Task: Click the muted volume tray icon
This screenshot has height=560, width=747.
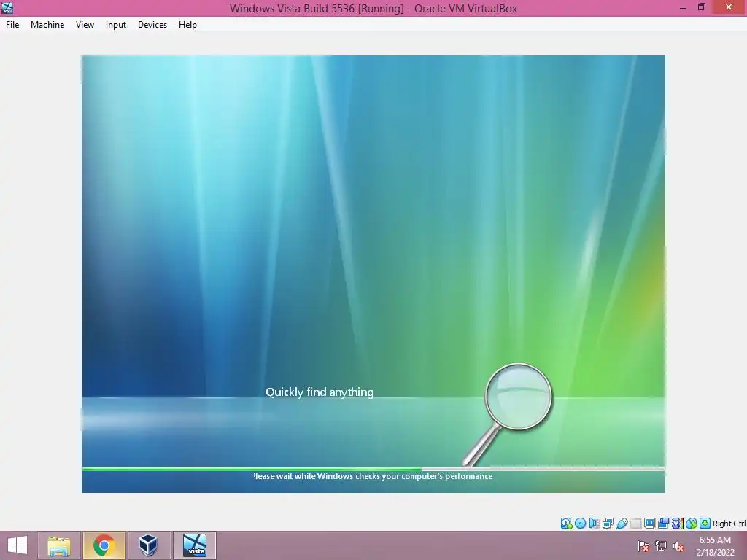Action: coord(678,545)
